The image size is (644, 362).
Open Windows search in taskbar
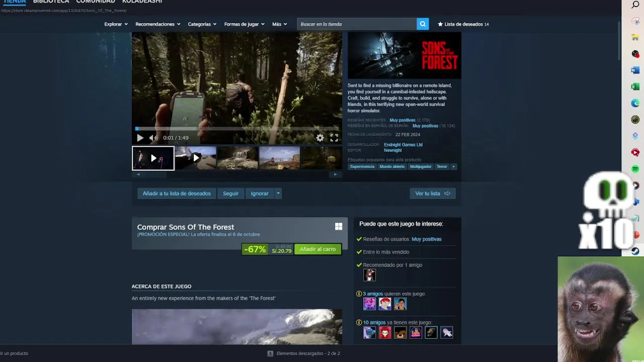point(635,5)
